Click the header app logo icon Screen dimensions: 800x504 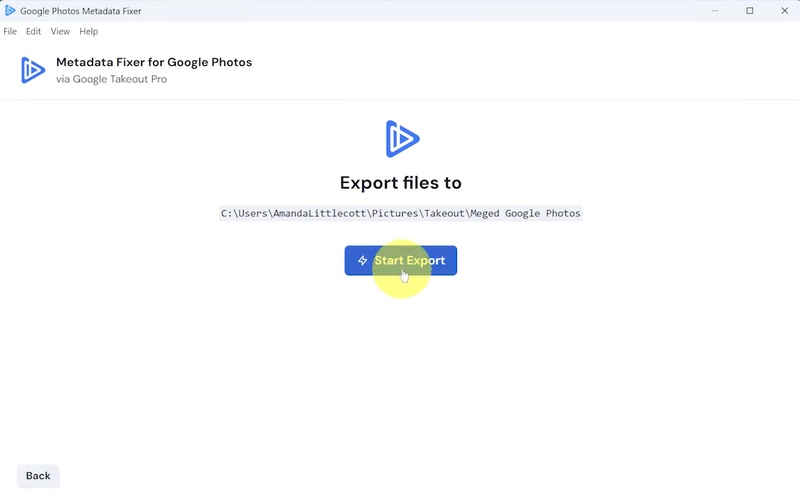pyautogui.click(x=33, y=70)
